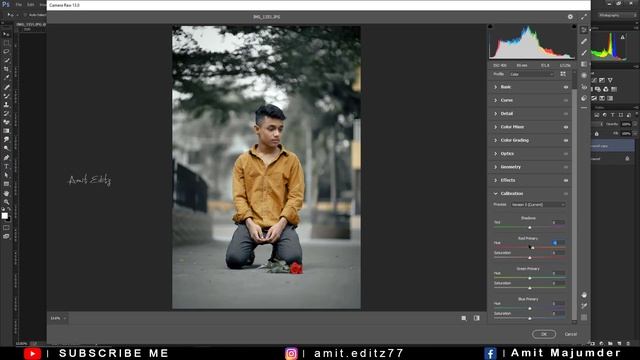The width and height of the screenshot is (640, 360).
Task: Select the Edit panel icon in Camera Raw
Action: click(x=584, y=30)
